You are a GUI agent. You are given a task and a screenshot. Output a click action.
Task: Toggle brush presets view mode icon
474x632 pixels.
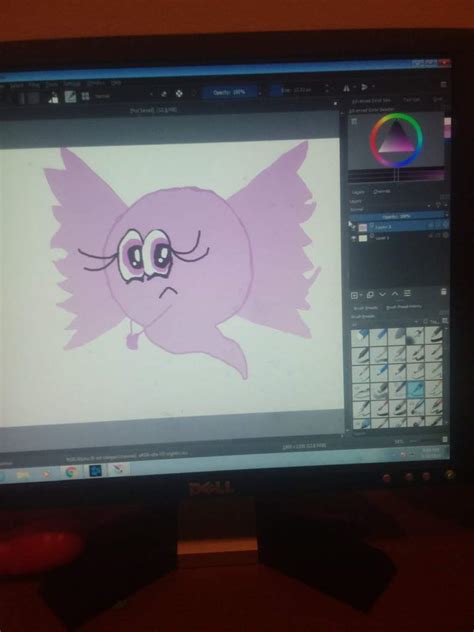coord(445,321)
